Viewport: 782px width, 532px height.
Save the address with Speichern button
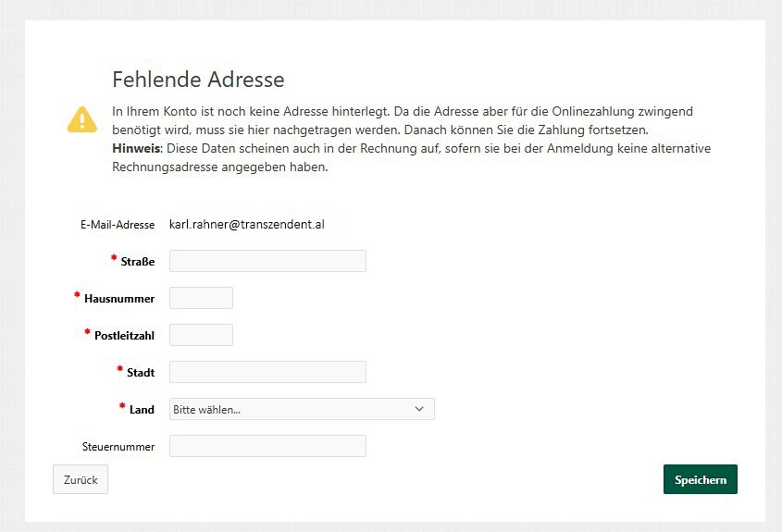tap(701, 479)
